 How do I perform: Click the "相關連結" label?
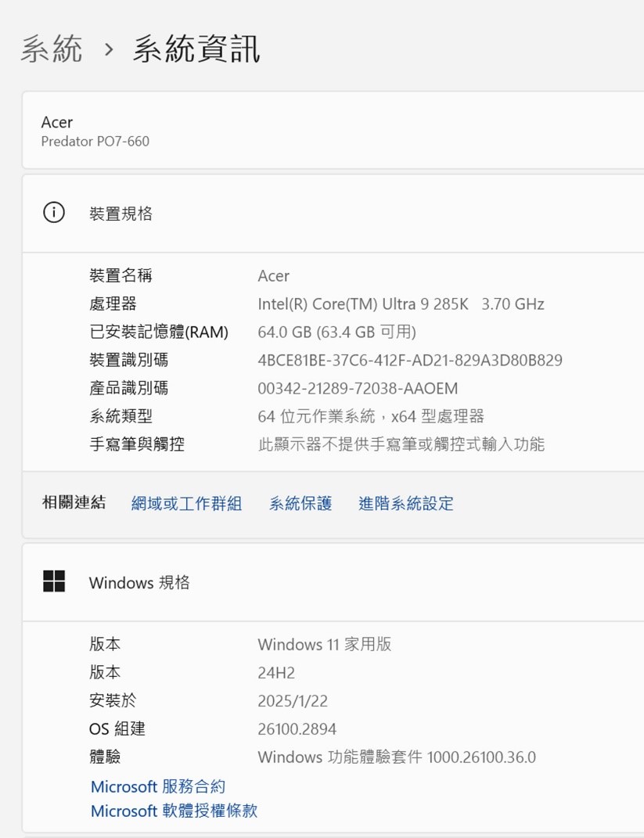coord(74,502)
